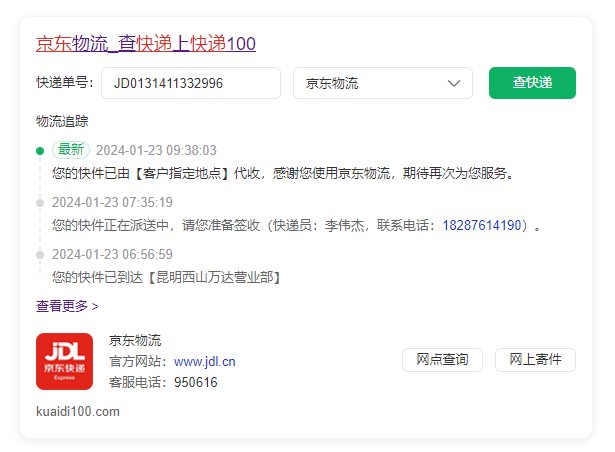The width and height of the screenshot is (615, 452).
Task: Click the 物流追踪 heading
Action: 62,121
